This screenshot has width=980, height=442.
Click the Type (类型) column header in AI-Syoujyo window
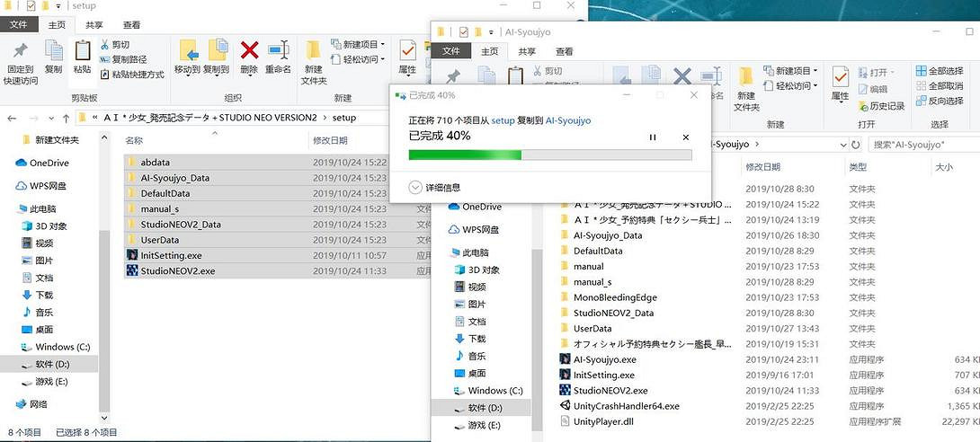[858, 167]
